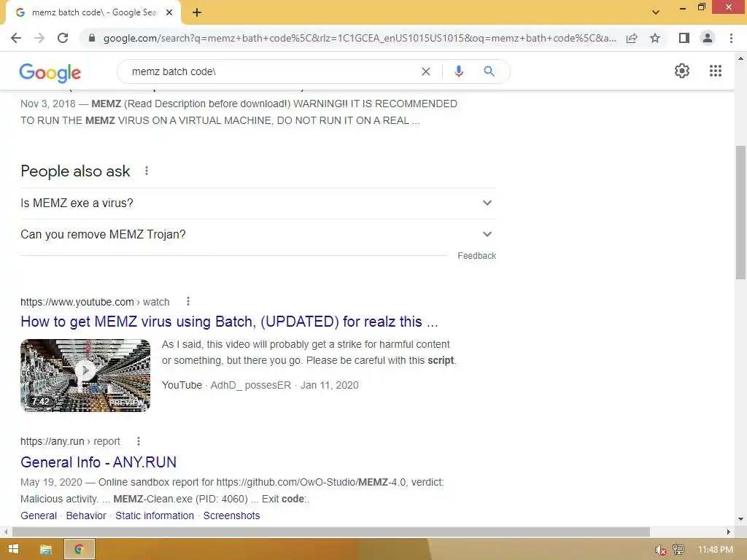
Task: Submit search with the magnifier icon
Action: click(489, 71)
